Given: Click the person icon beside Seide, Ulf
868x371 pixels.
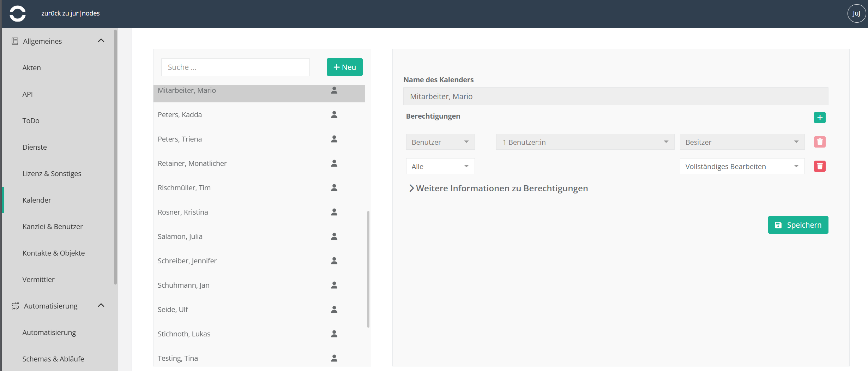Looking at the screenshot, I should coord(334,310).
